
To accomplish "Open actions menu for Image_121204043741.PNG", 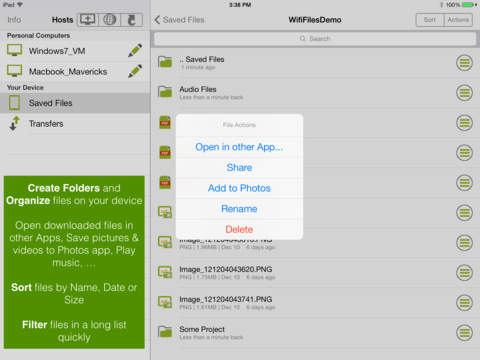I will point(464,303).
